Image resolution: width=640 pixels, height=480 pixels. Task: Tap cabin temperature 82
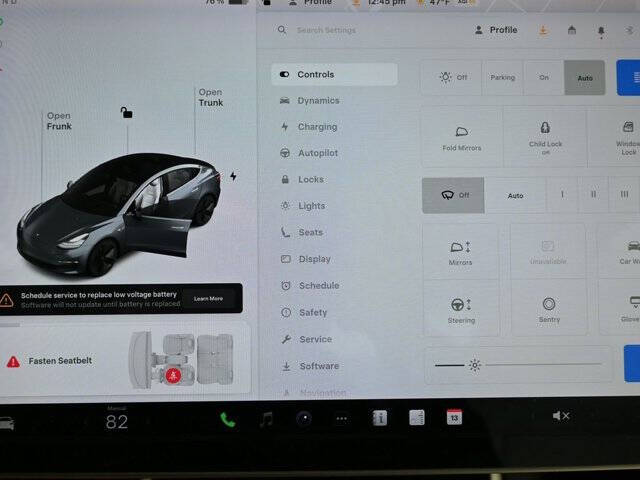point(117,422)
